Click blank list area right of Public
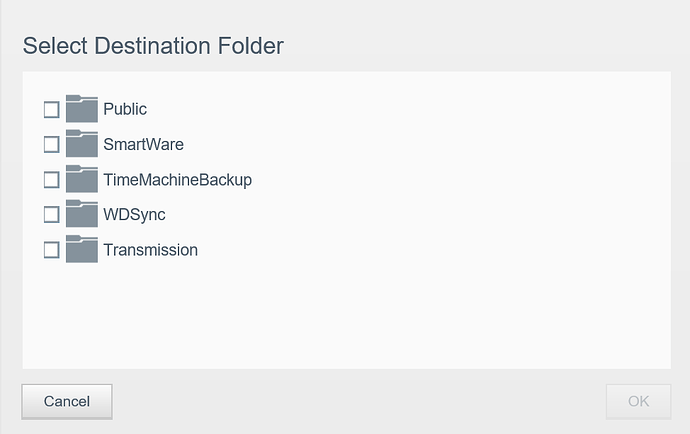690x434 pixels. [x=400, y=109]
